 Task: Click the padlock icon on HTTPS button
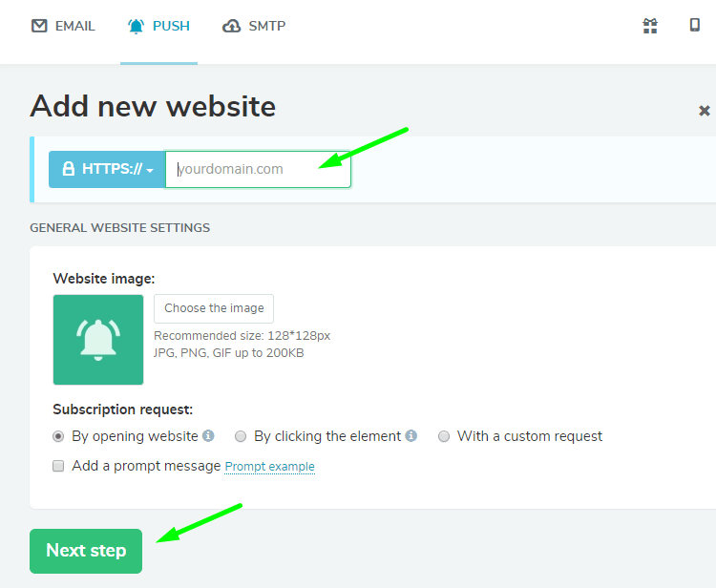coord(69,168)
